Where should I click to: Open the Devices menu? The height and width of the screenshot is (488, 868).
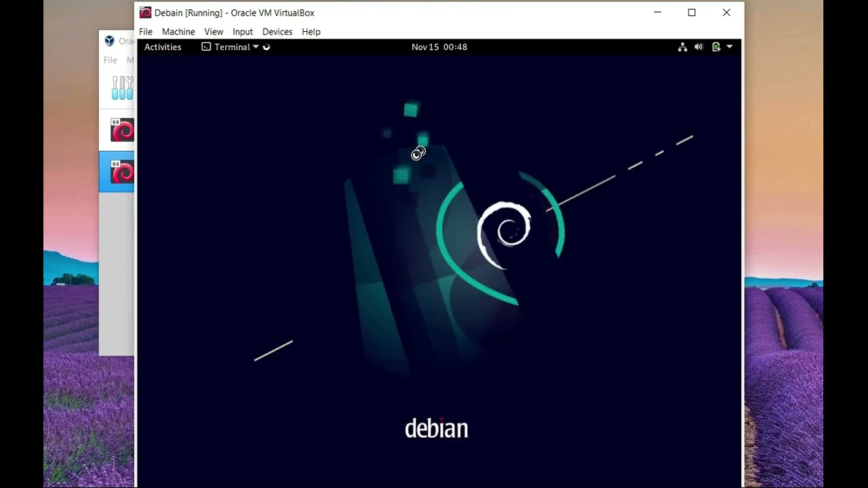tap(277, 32)
